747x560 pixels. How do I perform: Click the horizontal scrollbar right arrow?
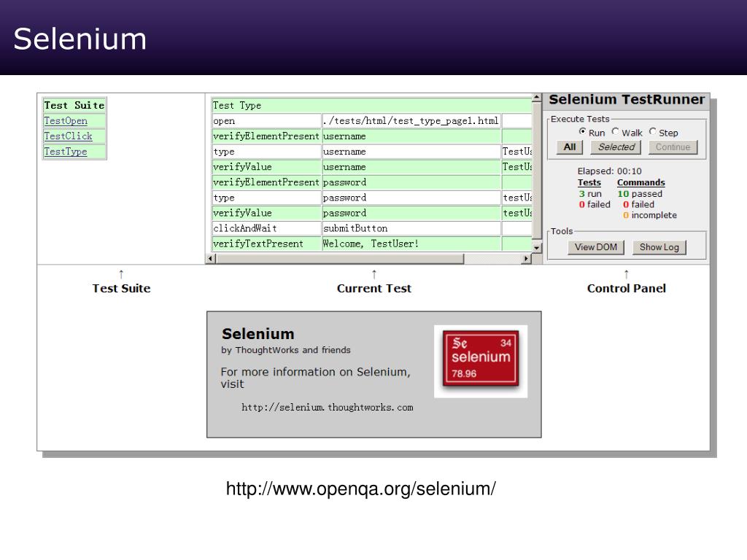pyautogui.click(x=526, y=259)
